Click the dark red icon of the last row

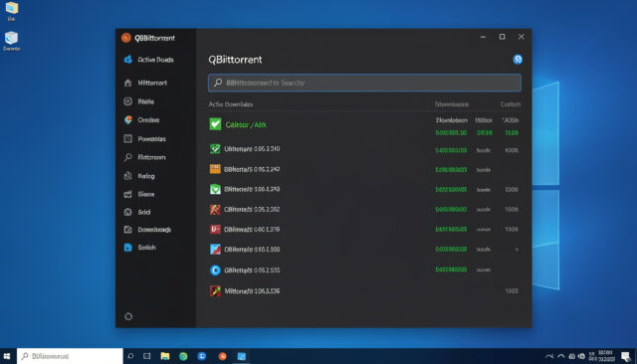click(x=215, y=291)
